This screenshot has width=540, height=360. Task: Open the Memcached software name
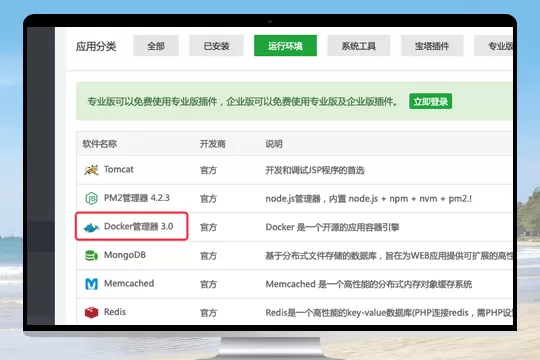pos(129,284)
